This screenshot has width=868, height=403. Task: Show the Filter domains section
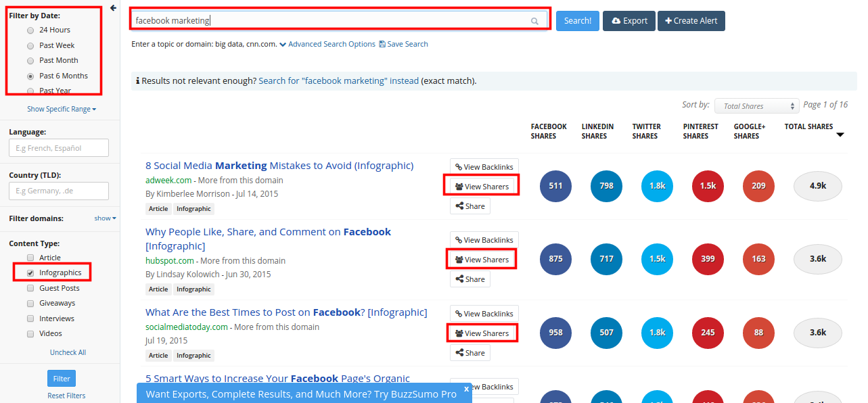click(105, 218)
